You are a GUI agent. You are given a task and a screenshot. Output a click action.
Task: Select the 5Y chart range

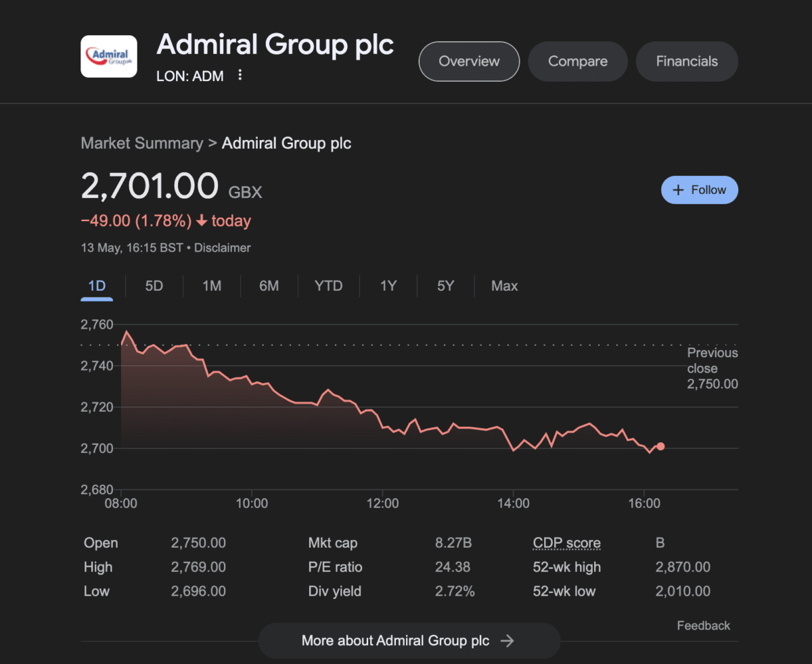pos(445,286)
